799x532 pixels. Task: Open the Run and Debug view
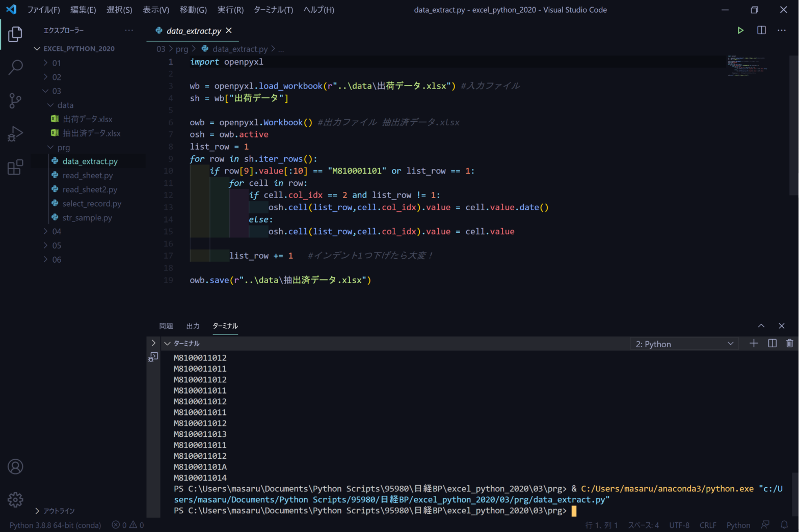(15, 134)
